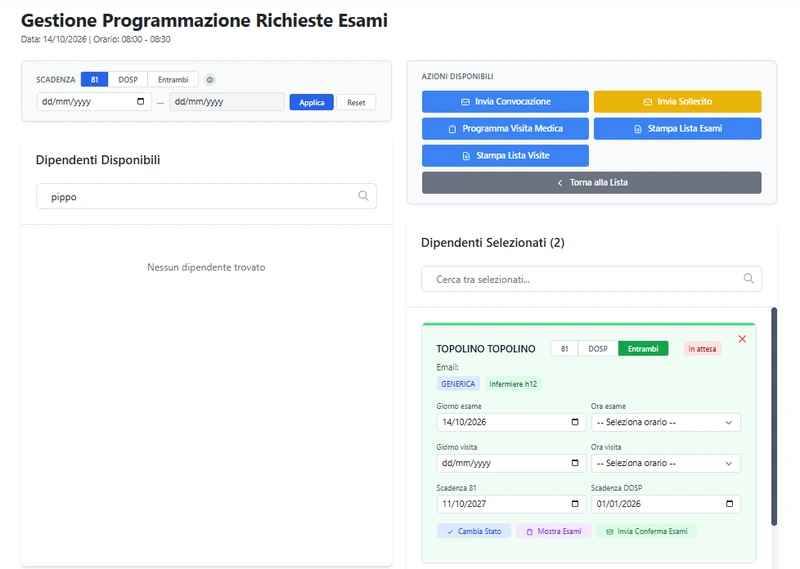800x569 pixels.
Task: Go back with Torna alla Lista
Action: coord(591,182)
